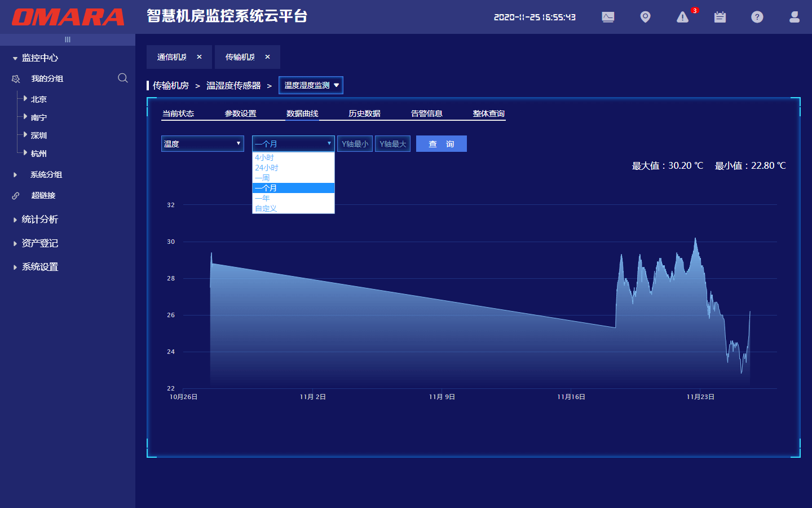
Task: Click the Y轴最小 input field
Action: (x=355, y=144)
